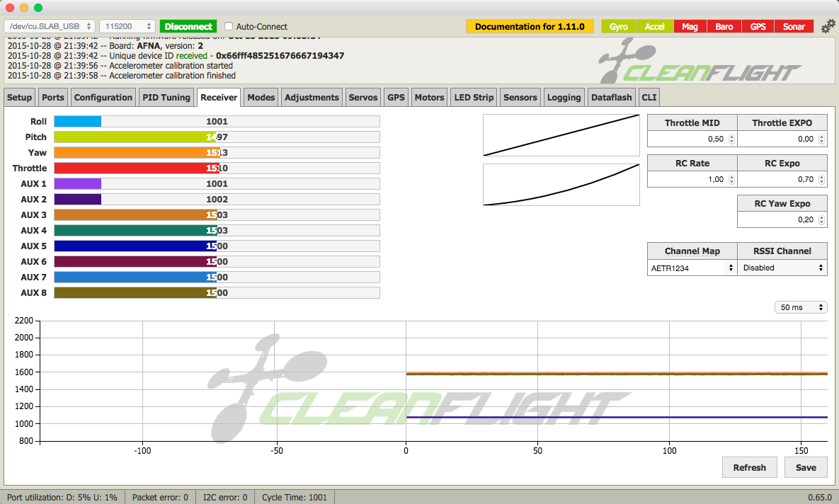The width and height of the screenshot is (839, 504).
Task: Click the AUX 8 channel bar
Action: coord(217,292)
